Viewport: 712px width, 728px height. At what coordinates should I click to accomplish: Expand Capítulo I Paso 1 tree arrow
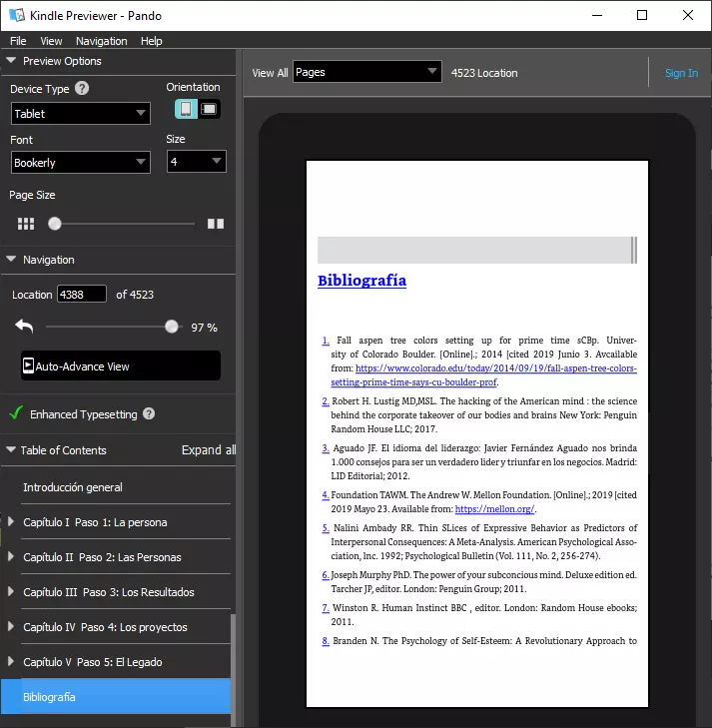(11, 521)
